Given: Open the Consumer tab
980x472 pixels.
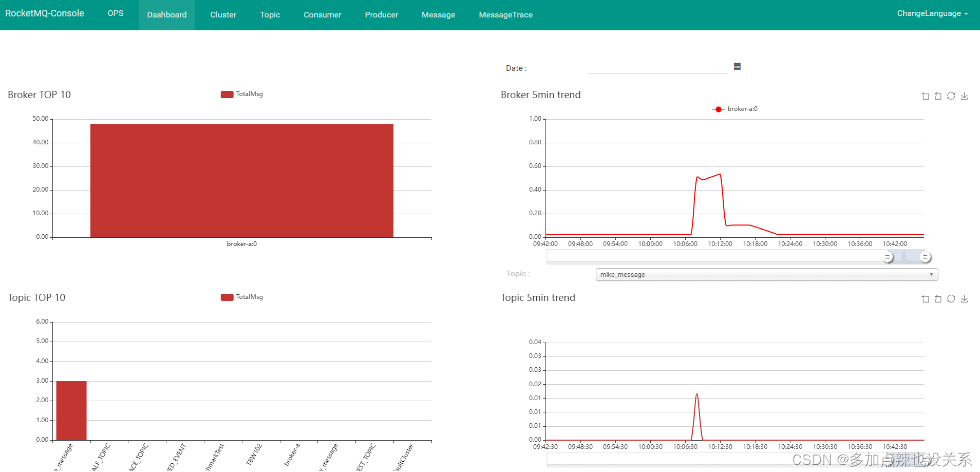Looking at the screenshot, I should coord(323,15).
